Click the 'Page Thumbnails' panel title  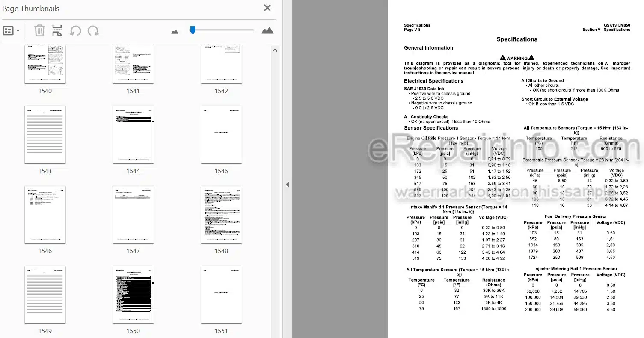[31, 9]
